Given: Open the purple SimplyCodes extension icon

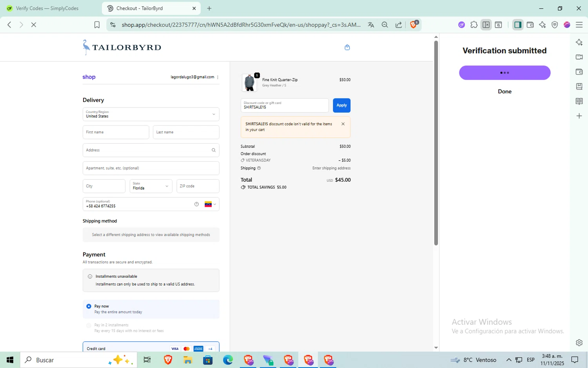Looking at the screenshot, I should click(x=462, y=25).
